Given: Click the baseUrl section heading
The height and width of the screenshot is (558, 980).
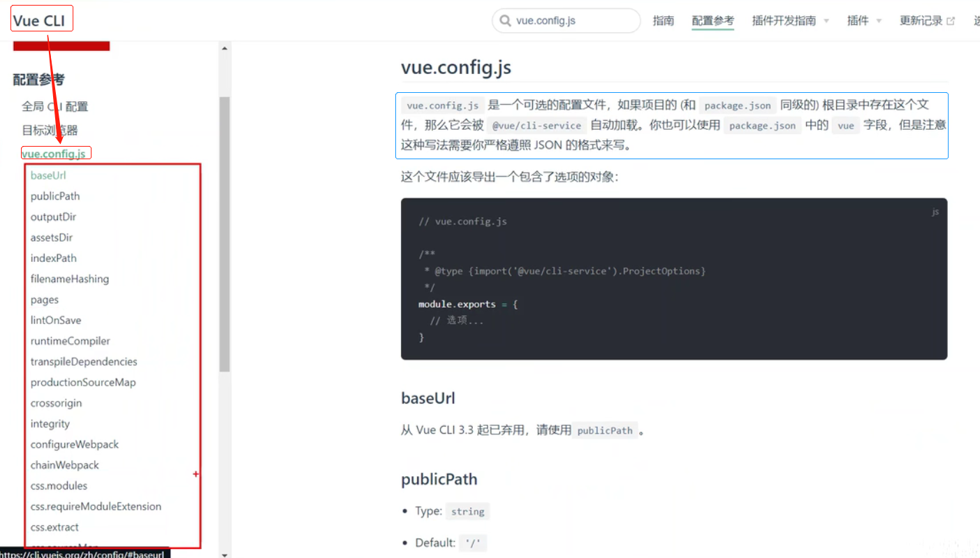Looking at the screenshot, I should 428,399.
